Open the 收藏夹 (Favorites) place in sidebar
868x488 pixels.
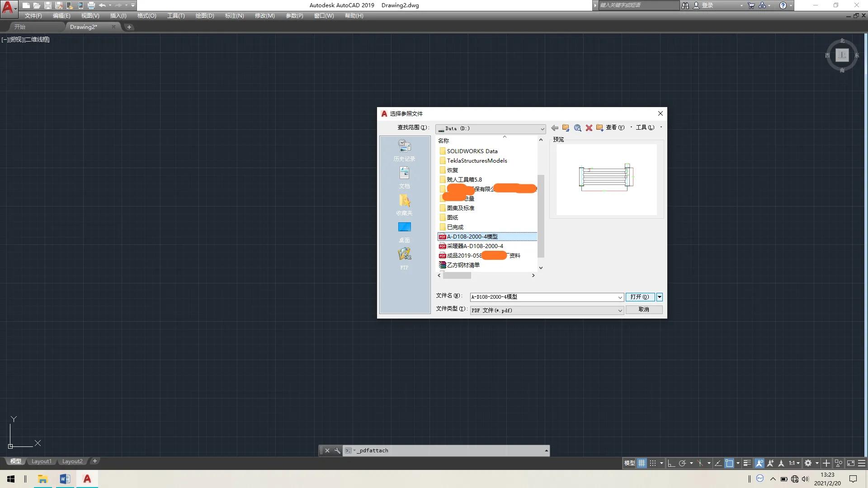(404, 205)
